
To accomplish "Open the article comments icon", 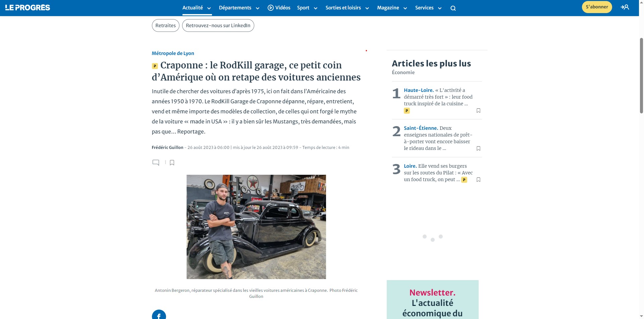I will tap(156, 163).
